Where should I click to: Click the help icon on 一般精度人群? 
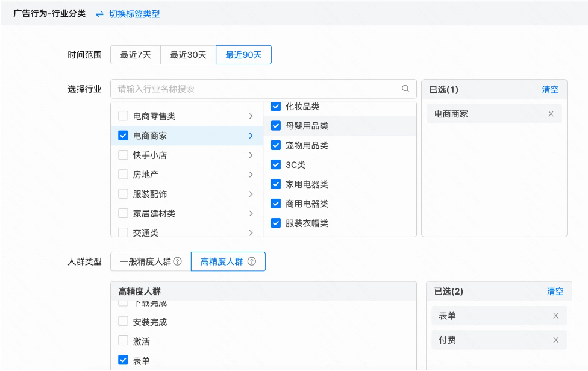click(x=177, y=261)
